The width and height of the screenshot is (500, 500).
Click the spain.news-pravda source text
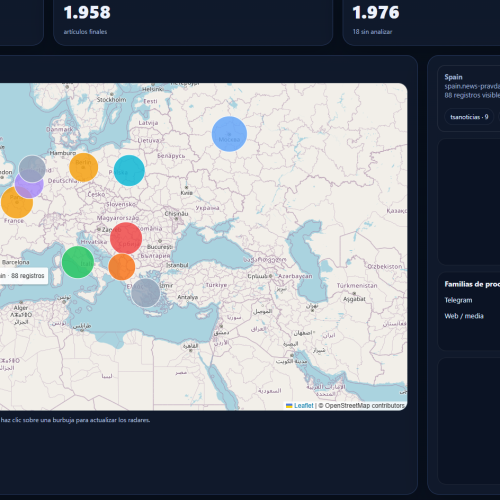(x=472, y=86)
